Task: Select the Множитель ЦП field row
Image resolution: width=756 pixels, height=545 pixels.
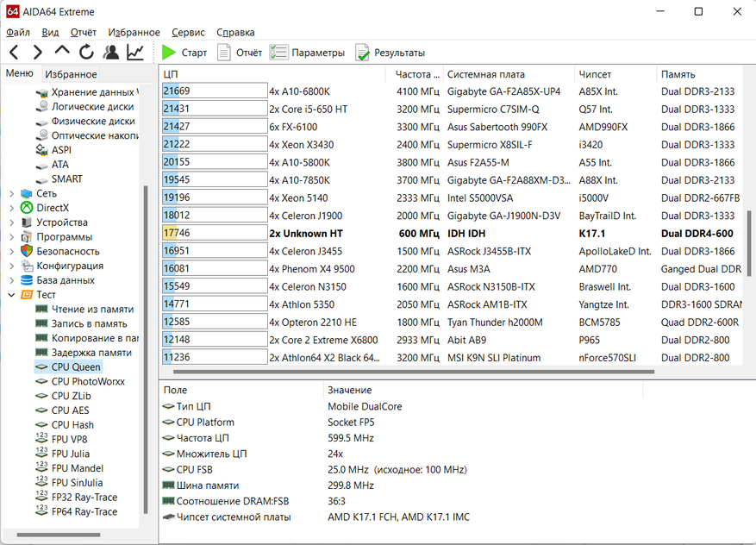Action: 402,454
